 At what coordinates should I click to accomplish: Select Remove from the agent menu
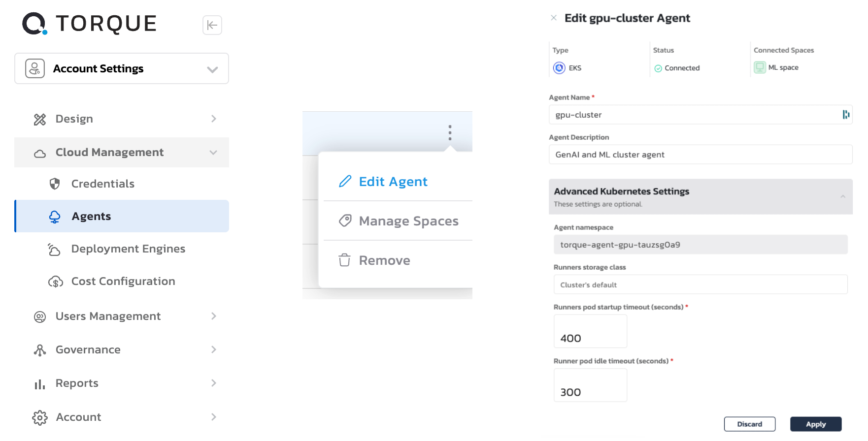click(384, 260)
